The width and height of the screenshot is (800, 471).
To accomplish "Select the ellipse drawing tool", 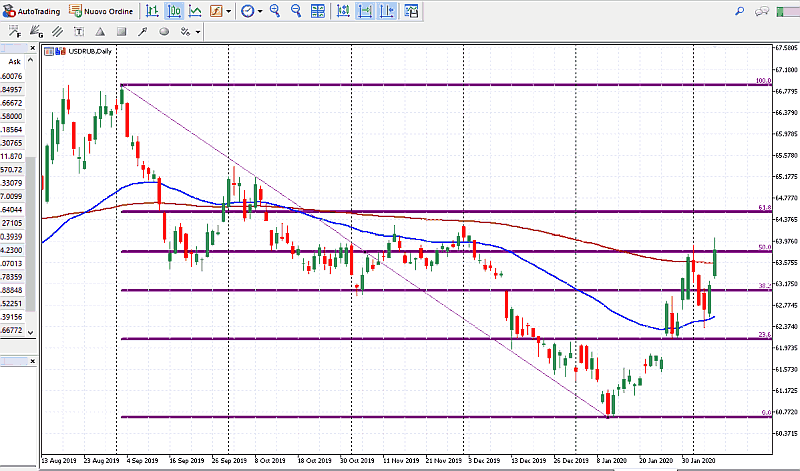I will click(x=164, y=31).
